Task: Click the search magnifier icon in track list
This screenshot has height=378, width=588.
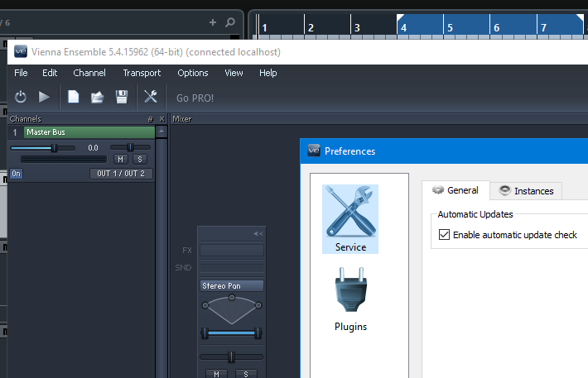Action: (x=230, y=22)
